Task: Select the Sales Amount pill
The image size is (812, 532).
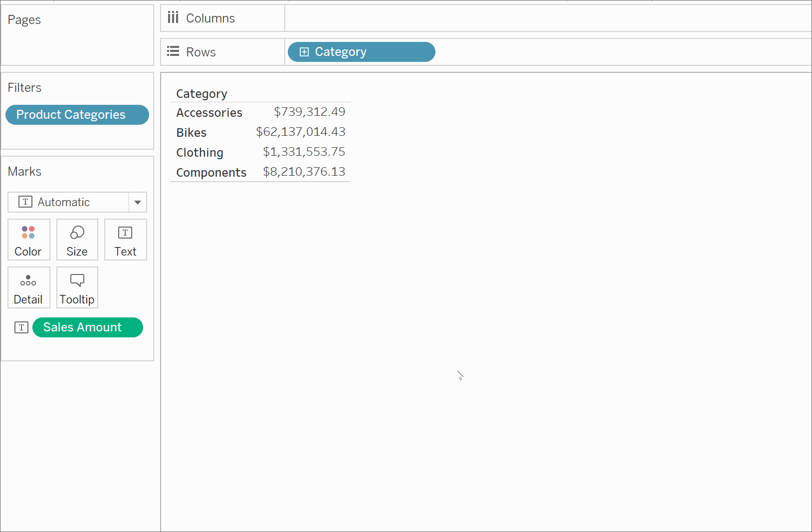Action: tap(87, 327)
